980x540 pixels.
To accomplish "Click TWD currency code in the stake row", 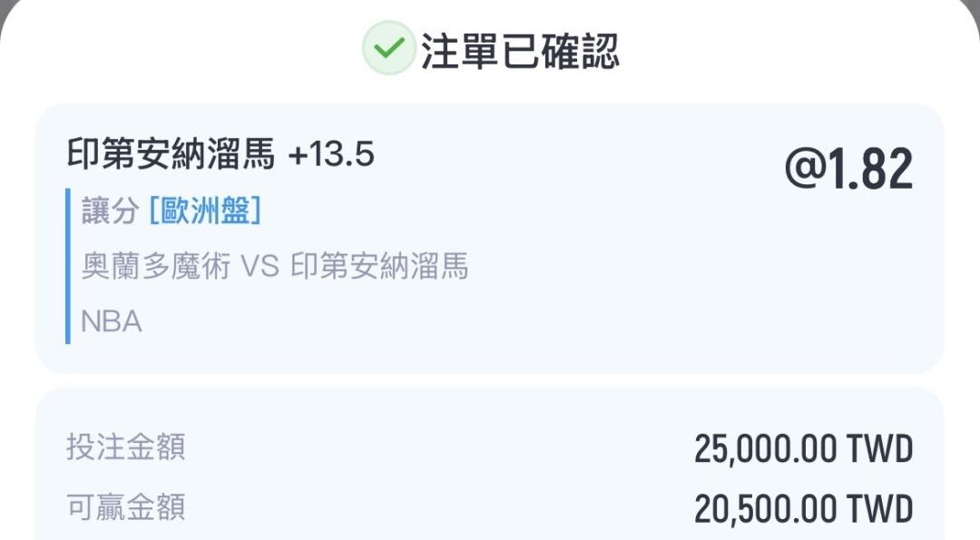I will (x=879, y=449).
